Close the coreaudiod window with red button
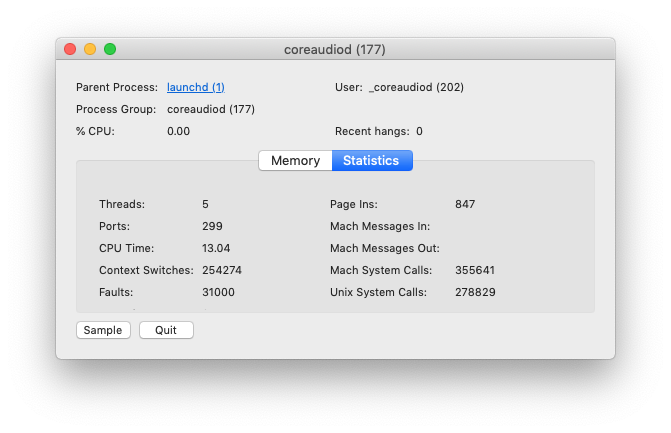671x433 pixels. click(70, 49)
